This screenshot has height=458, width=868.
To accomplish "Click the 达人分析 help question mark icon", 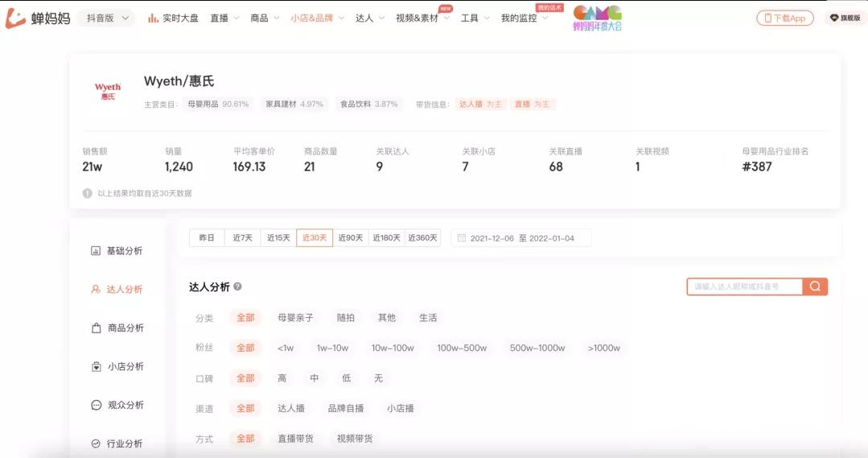I will point(237,287).
